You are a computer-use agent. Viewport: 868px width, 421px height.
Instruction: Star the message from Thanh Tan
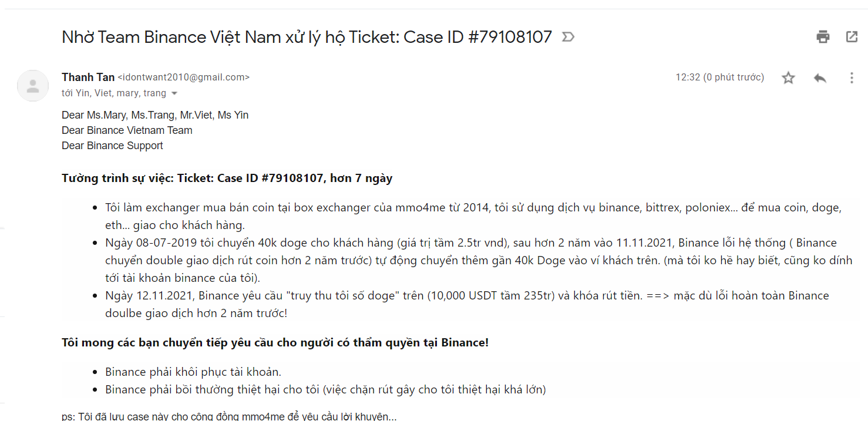[788, 78]
